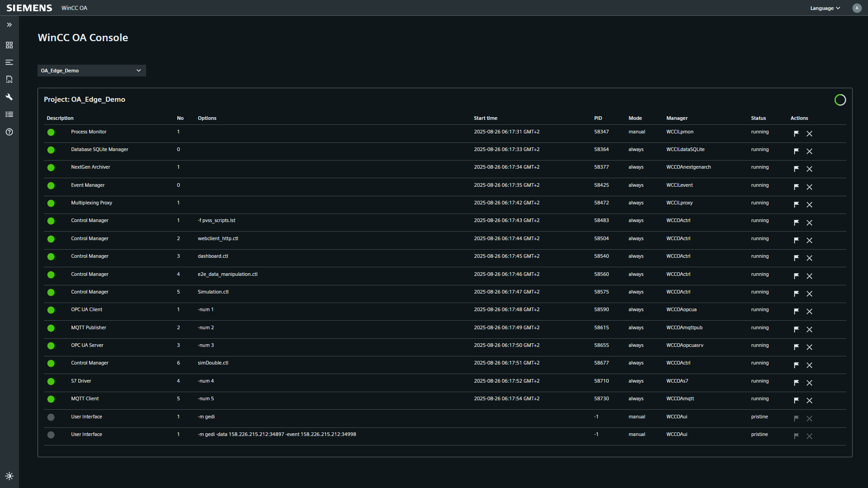Open the log viewer sidebar icon
This screenshot has height=488, width=868.
click(9, 80)
